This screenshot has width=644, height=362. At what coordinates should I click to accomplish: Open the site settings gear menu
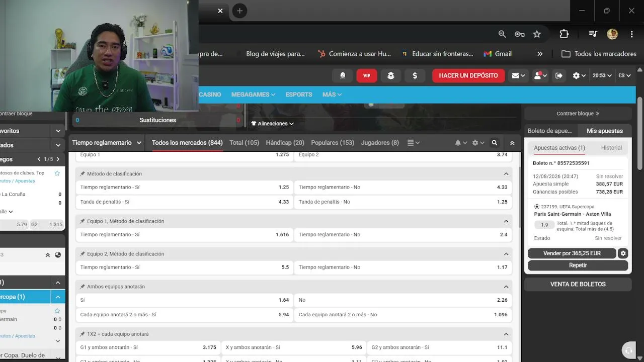tap(579, 75)
